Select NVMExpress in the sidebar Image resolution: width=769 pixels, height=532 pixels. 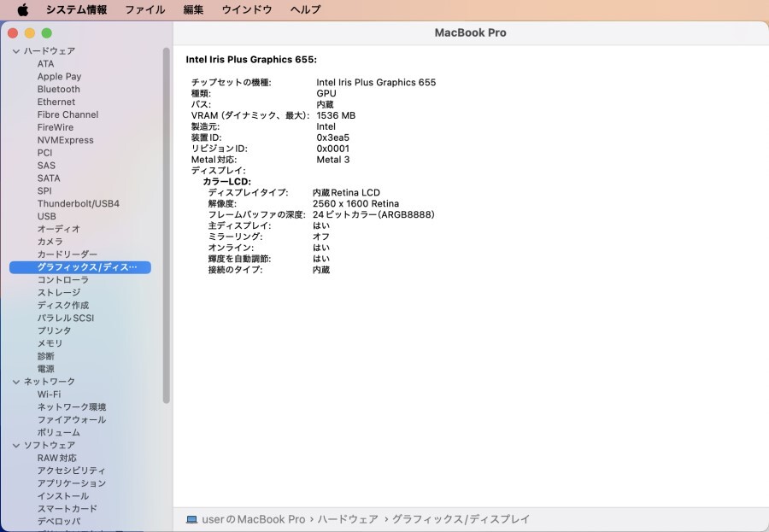(x=65, y=140)
